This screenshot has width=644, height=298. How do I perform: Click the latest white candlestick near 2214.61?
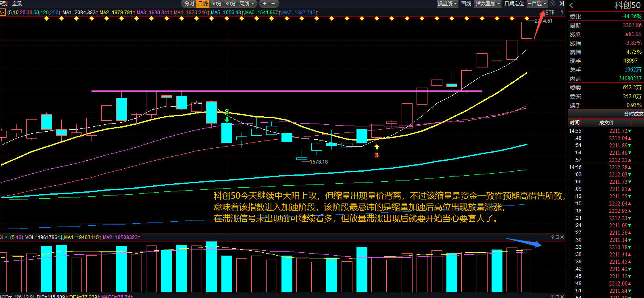[527, 30]
